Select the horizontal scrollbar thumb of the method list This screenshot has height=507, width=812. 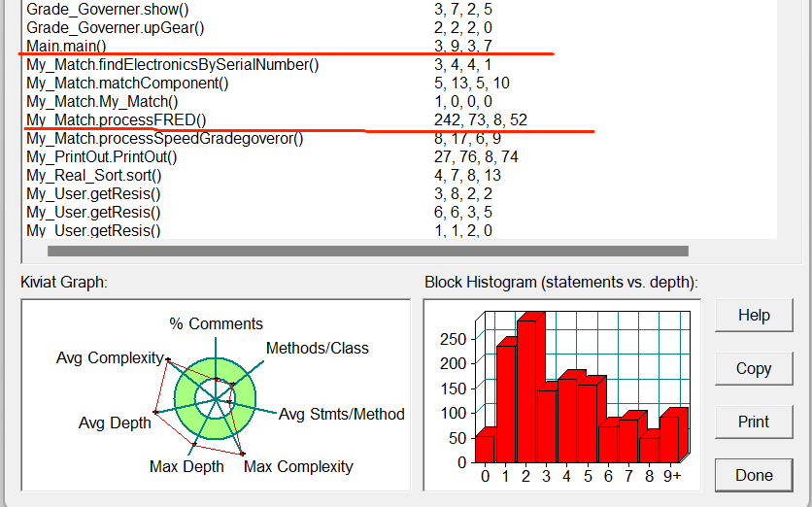point(368,252)
